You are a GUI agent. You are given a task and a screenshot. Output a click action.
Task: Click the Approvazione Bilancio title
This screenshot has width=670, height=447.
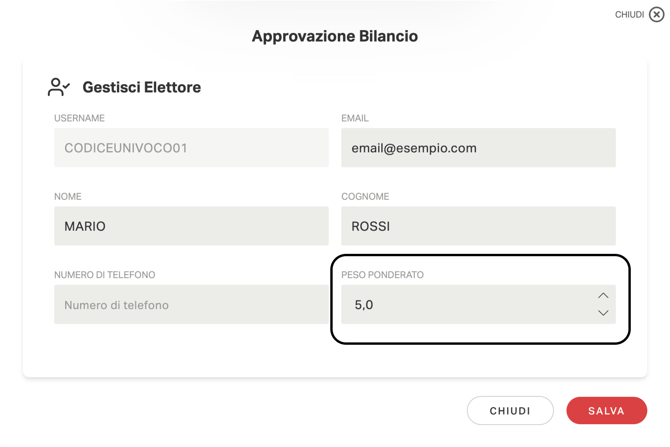pos(335,37)
